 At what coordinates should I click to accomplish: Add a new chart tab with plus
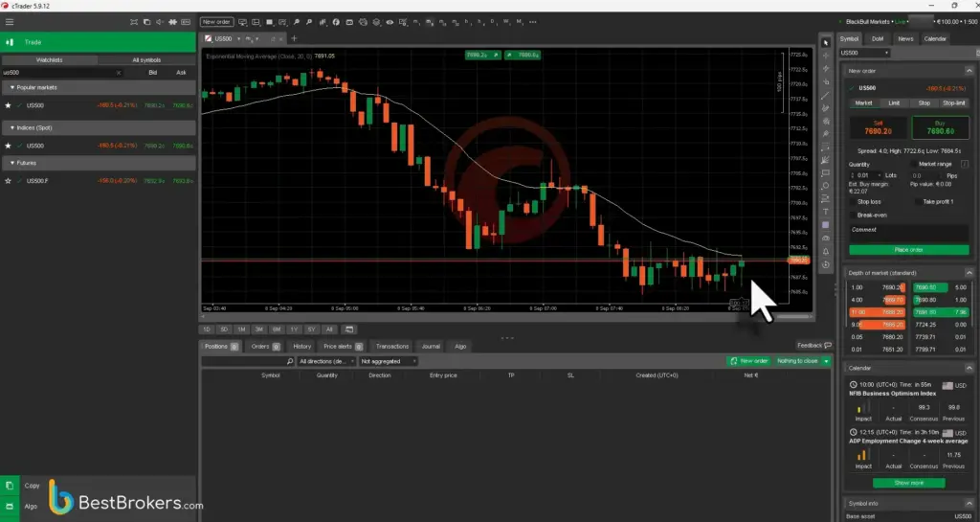point(294,38)
